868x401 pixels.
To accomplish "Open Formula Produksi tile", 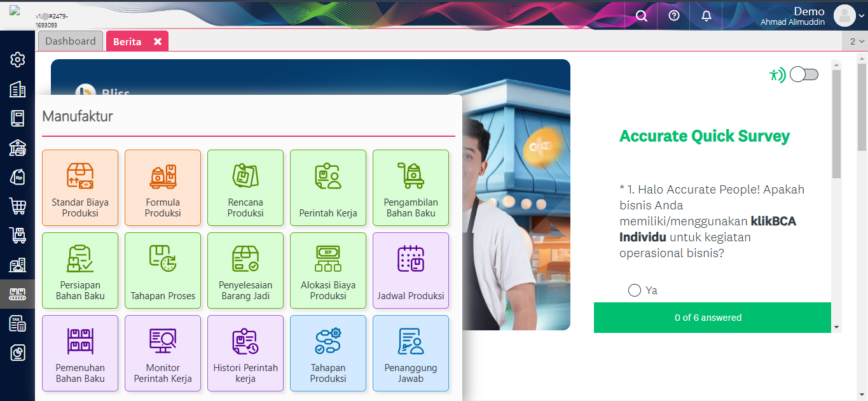I will point(163,188).
